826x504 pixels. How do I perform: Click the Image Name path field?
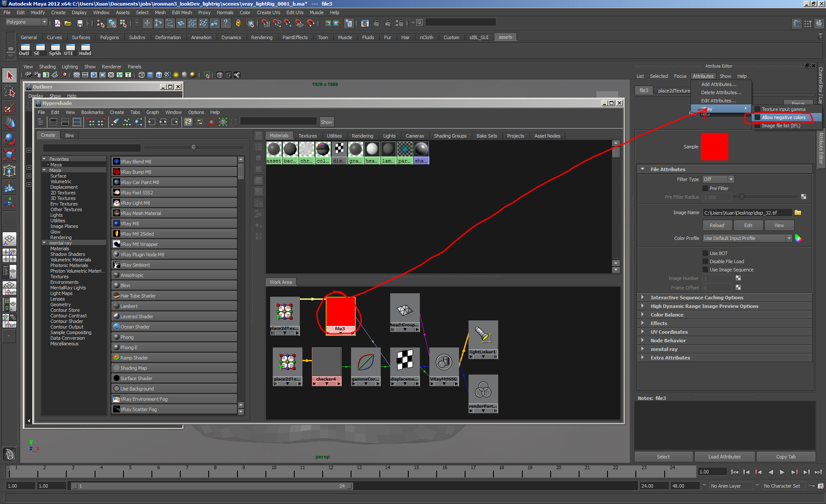pos(747,212)
